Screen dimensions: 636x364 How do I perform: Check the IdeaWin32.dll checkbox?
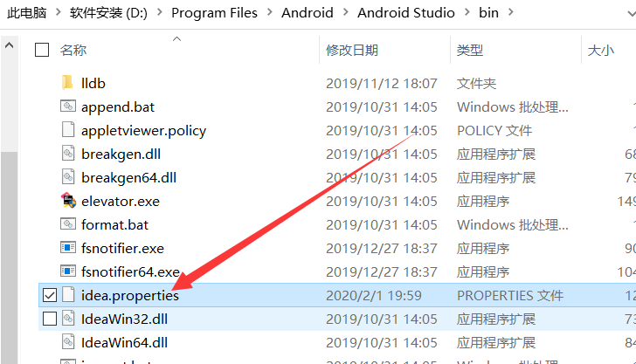50,319
